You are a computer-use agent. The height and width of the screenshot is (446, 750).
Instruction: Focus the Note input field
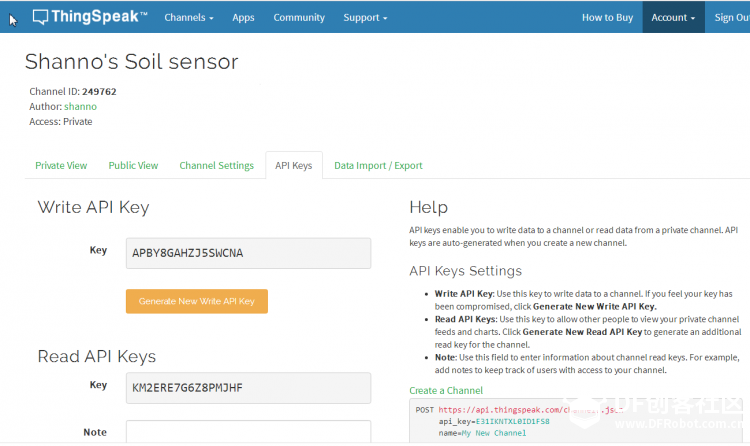[x=248, y=432]
